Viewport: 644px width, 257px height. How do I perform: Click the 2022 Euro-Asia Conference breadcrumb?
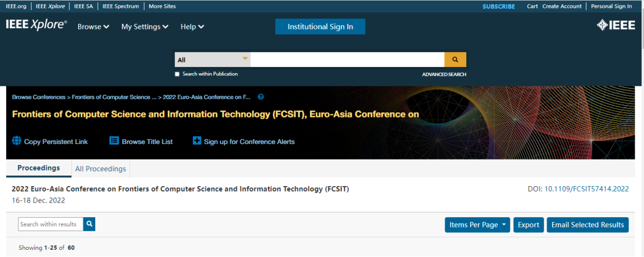(x=207, y=97)
